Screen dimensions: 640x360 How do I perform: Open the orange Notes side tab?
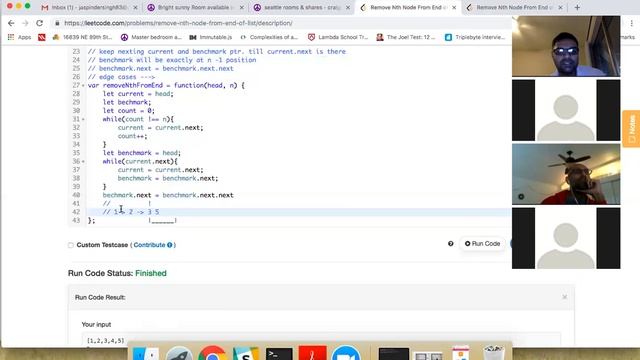point(631,129)
